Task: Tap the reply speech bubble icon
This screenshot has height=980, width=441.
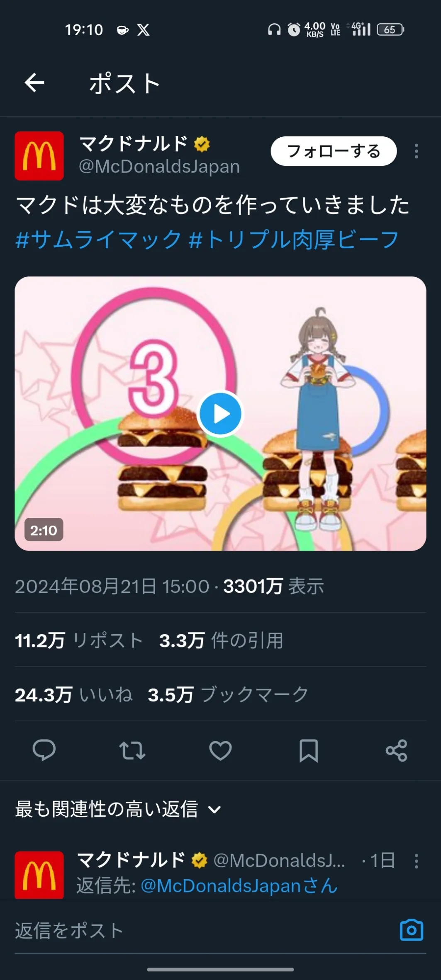Action: coord(44,750)
